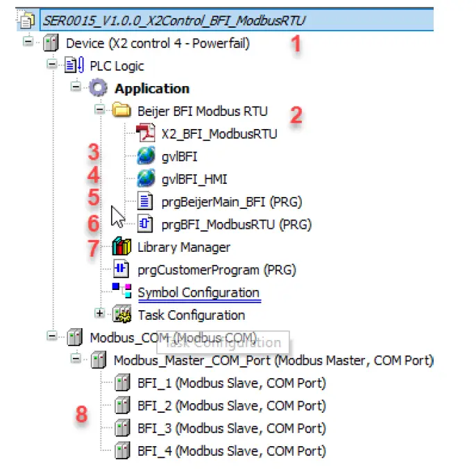Screen dimensions: 476x469
Task: Click the project root document icon
Action: coord(26,21)
